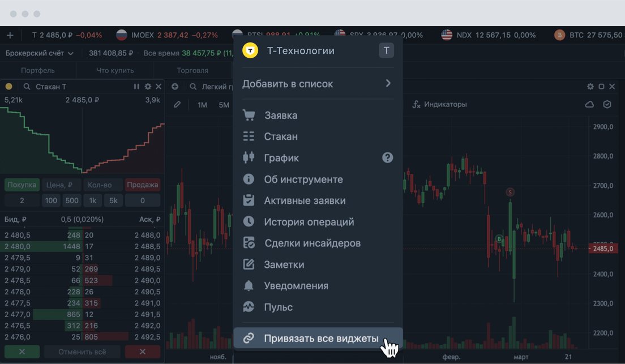Image resolution: width=625 pixels, height=364 pixels.
Task: Click bid price 2 477,0 in order book
Action: [x=18, y=315]
